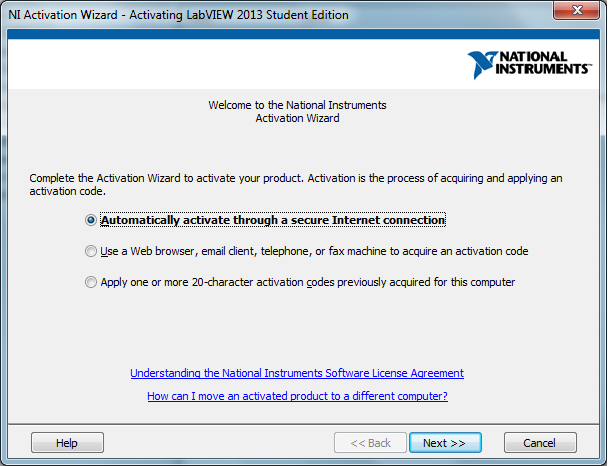Open Understanding the Software License Agreement link
The image size is (608, 466).
point(297,373)
